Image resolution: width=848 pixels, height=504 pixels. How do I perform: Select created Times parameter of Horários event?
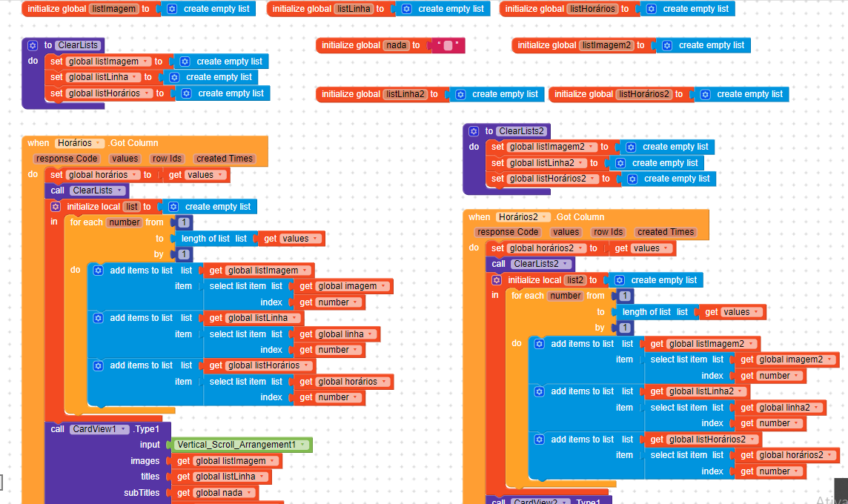click(225, 159)
